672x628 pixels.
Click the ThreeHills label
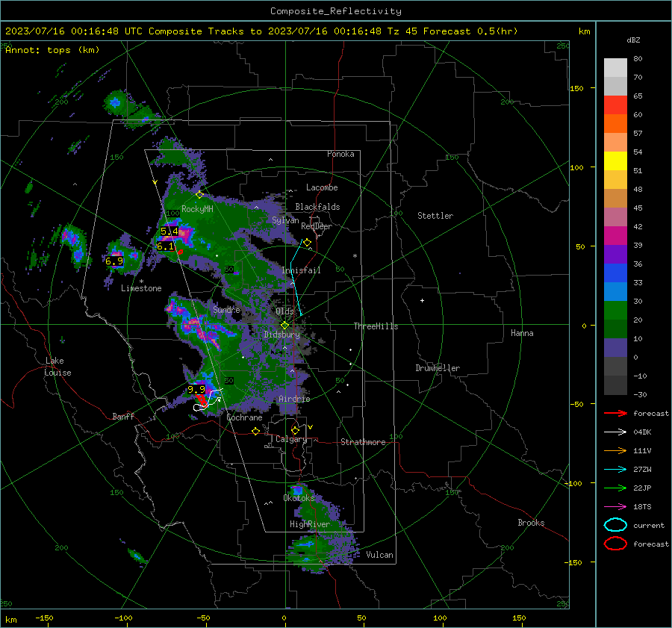376,326
